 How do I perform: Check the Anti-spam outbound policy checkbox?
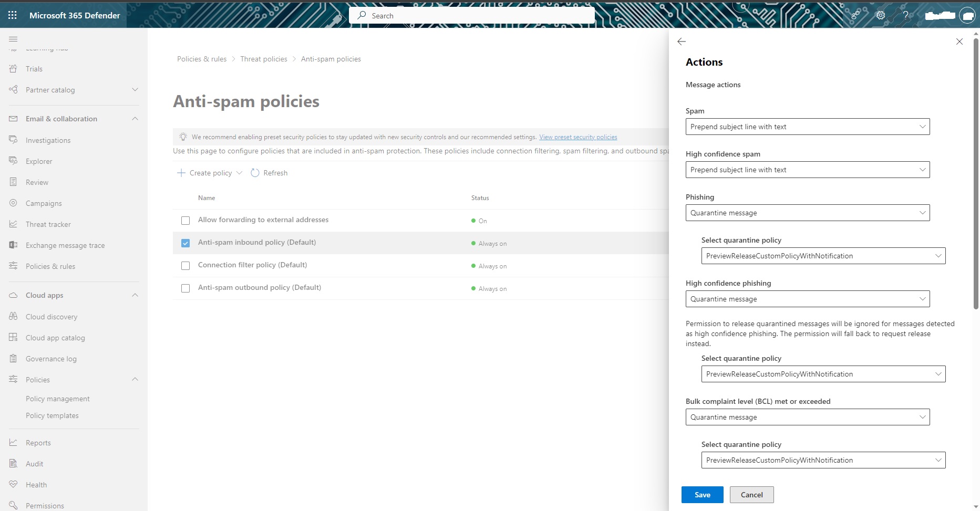(185, 288)
